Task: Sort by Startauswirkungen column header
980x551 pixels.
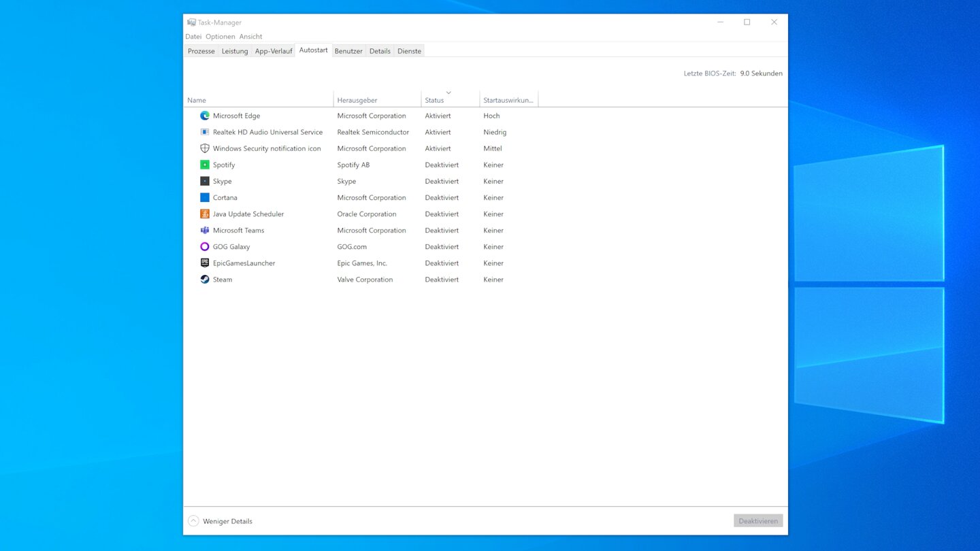Action: pyautogui.click(x=508, y=100)
